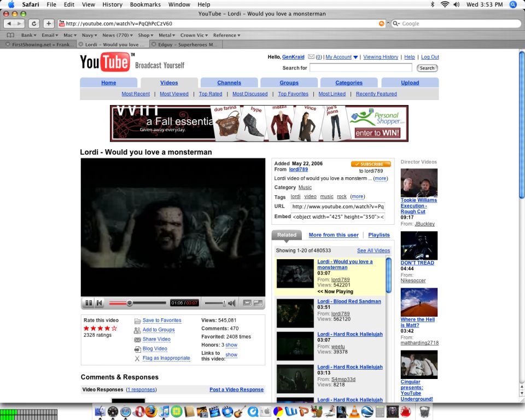Rate the video with the first star
Screen dimensions: 525x420
(86, 328)
